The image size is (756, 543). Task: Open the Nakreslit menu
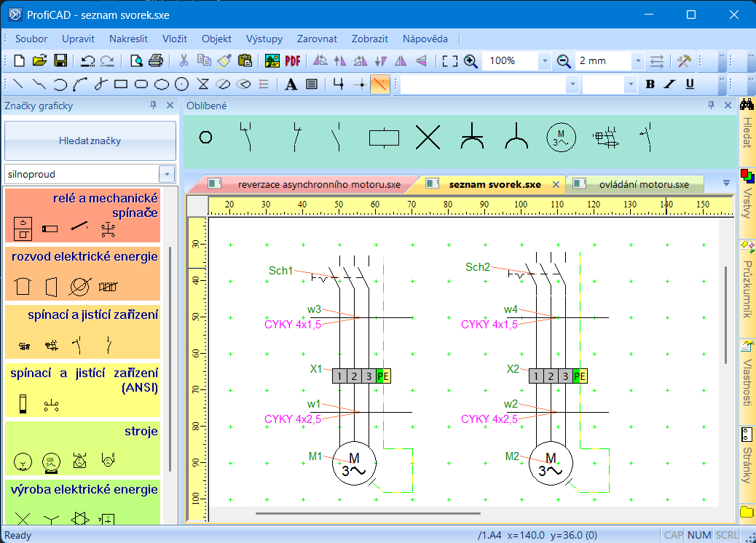point(128,39)
